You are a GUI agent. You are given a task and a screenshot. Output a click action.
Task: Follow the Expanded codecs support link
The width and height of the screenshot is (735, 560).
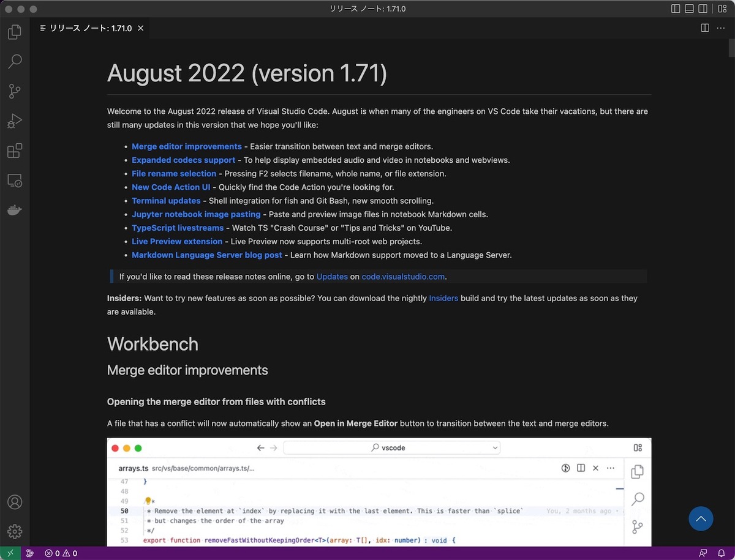[x=183, y=160]
